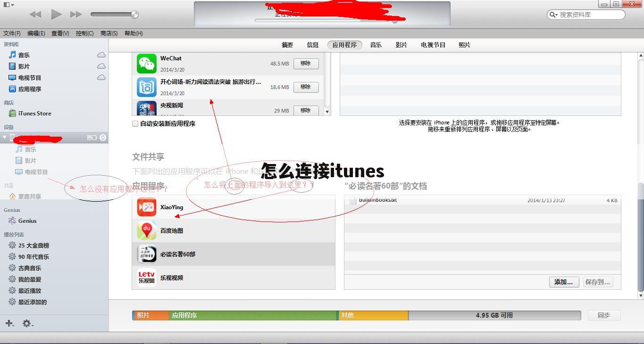Screen dimensions: 644x344
Task: Click the cloud icon next to 音乐
Action: pyautogui.click(x=101, y=55)
